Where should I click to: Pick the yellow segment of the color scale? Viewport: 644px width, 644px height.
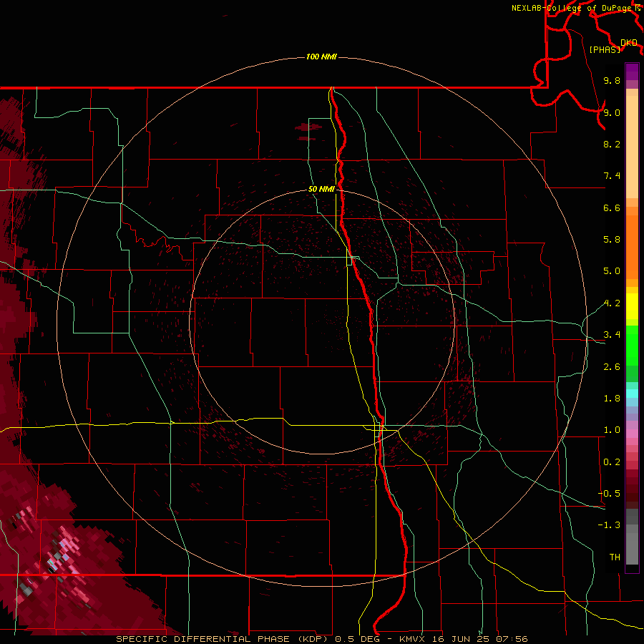tap(632, 306)
